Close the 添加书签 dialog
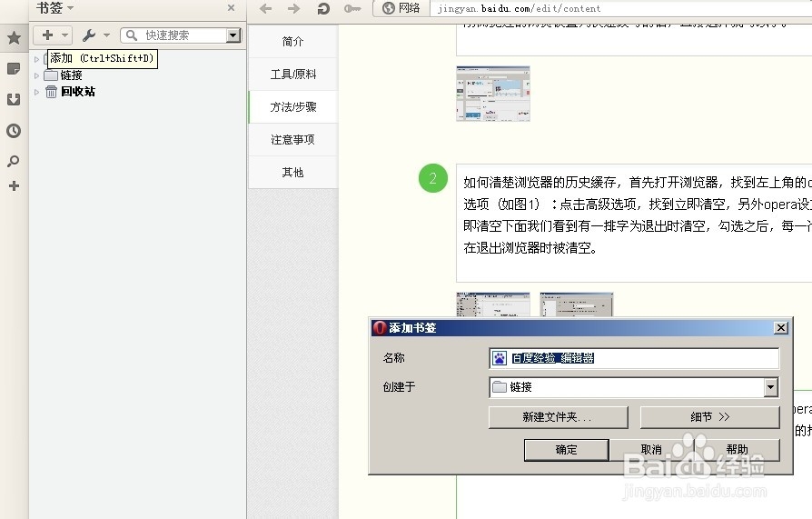The image size is (812, 519). (x=781, y=328)
